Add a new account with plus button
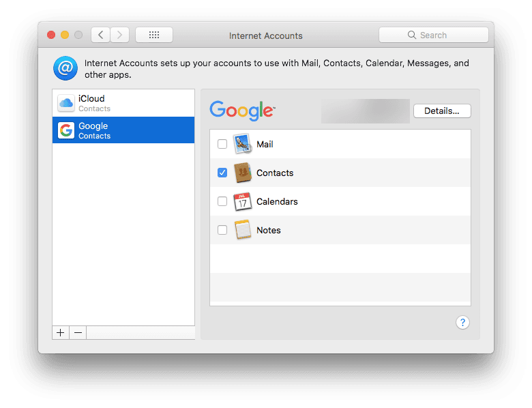This screenshot has width=532, height=408. tap(61, 333)
